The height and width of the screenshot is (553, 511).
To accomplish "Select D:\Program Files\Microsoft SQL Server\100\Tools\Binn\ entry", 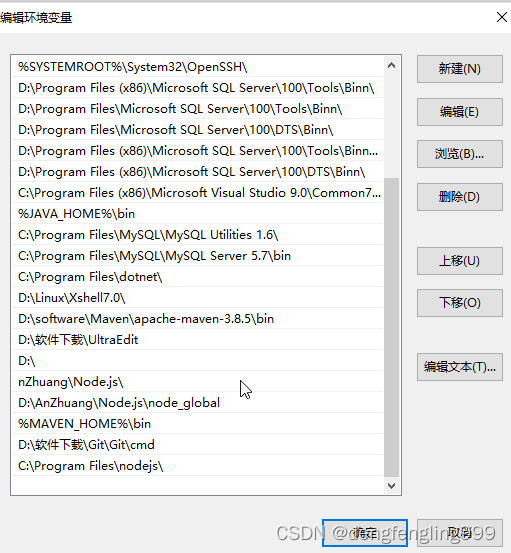I will 197,109.
